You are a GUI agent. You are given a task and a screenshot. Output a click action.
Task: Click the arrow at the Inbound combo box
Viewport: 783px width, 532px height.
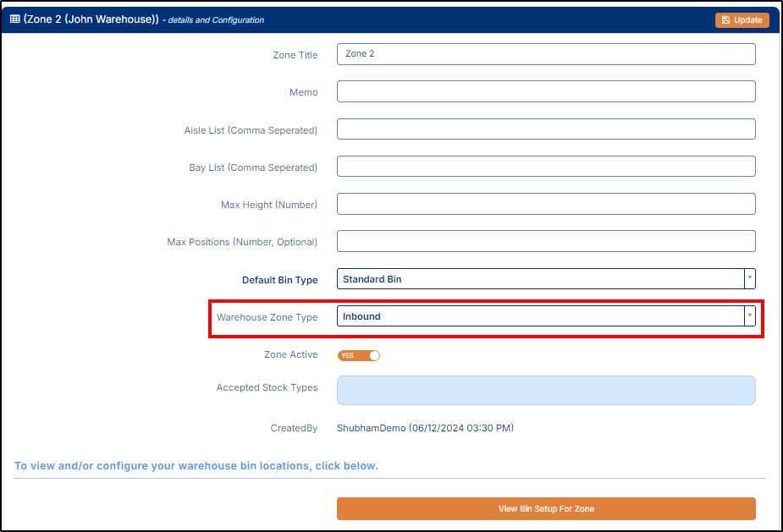[749, 316]
